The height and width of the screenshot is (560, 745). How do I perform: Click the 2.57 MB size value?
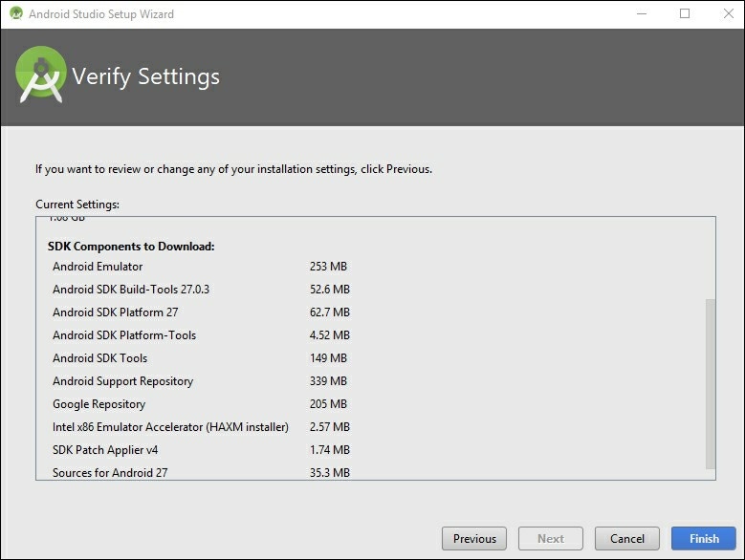coord(330,426)
